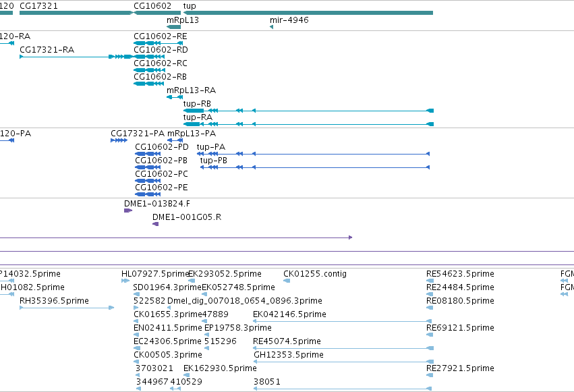The image size is (574, 392).
Task: Select the mRpL13-PA protein label
Action: pyautogui.click(x=192, y=134)
